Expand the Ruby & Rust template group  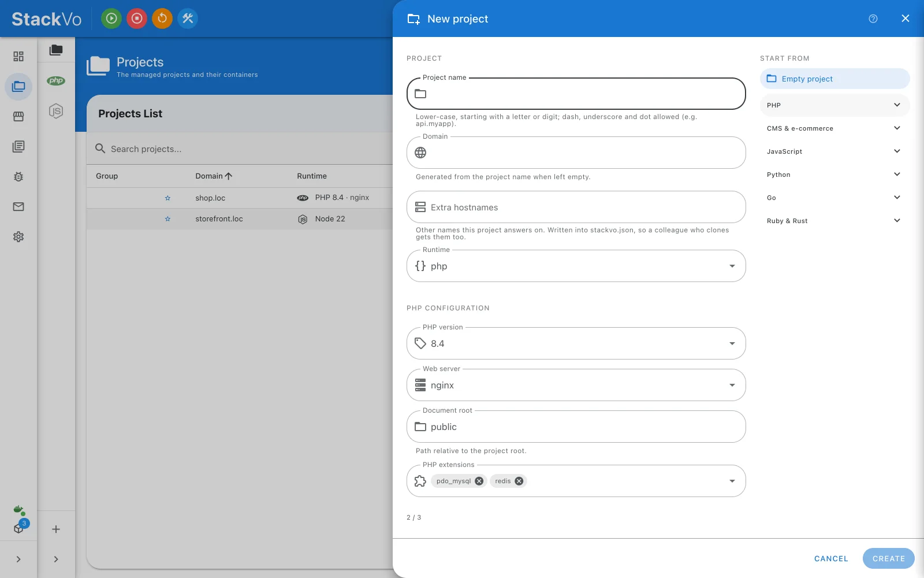tap(834, 221)
